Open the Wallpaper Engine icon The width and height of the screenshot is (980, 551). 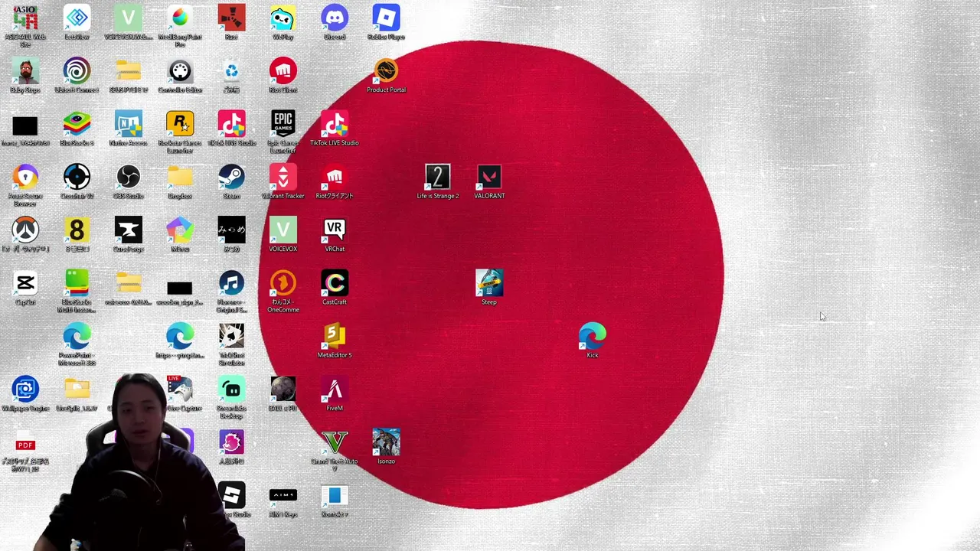tap(25, 390)
